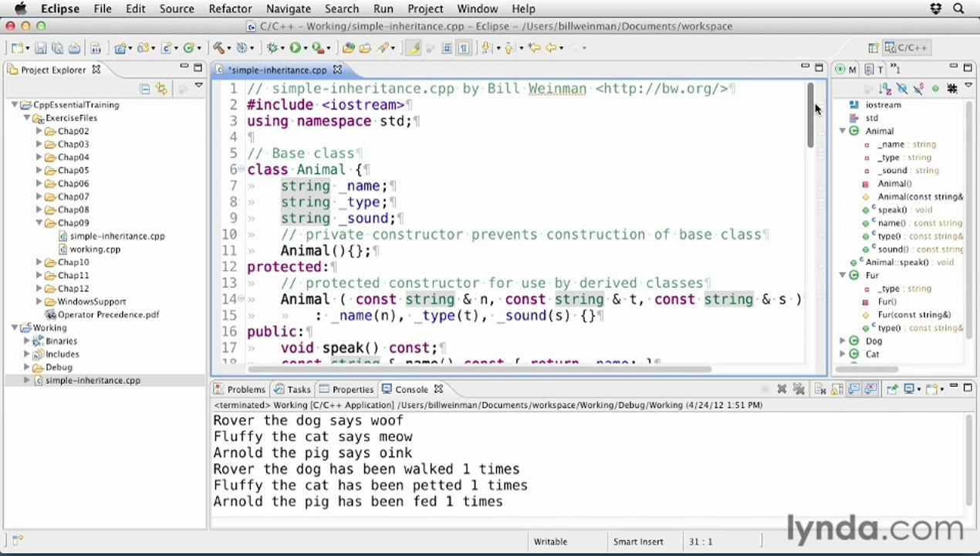
Task: Switch to the Problems tab
Action: [x=239, y=389]
